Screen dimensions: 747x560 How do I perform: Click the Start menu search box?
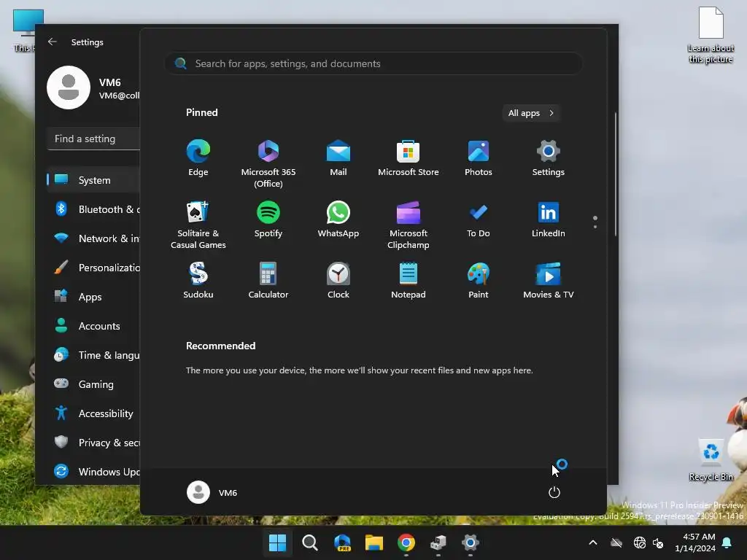pos(373,63)
